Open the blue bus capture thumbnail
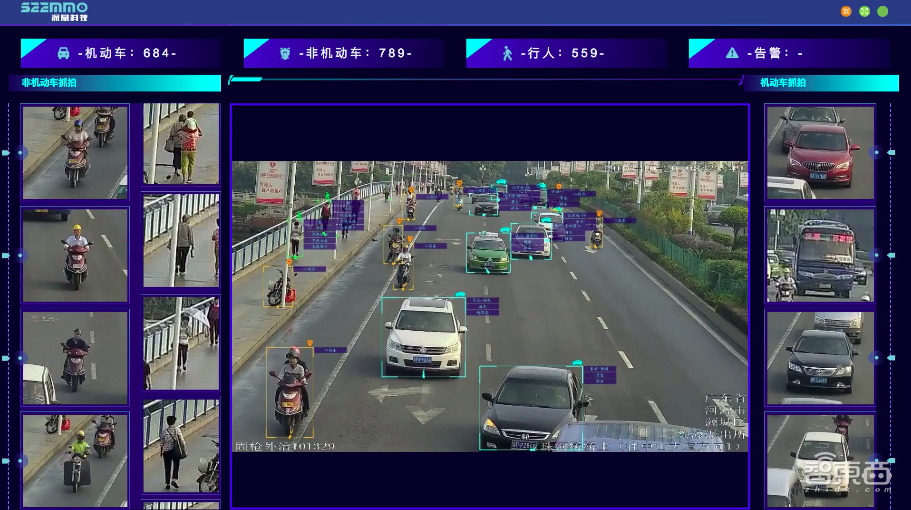Image resolution: width=911 pixels, height=510 pixels. tap(820, 254)
